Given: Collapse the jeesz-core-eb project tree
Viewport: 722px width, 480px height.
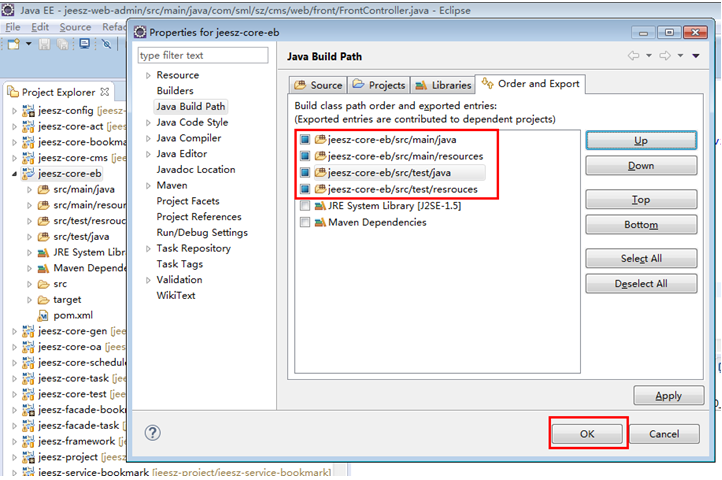Looking at the screenshot, I should [x=14, y=174].
